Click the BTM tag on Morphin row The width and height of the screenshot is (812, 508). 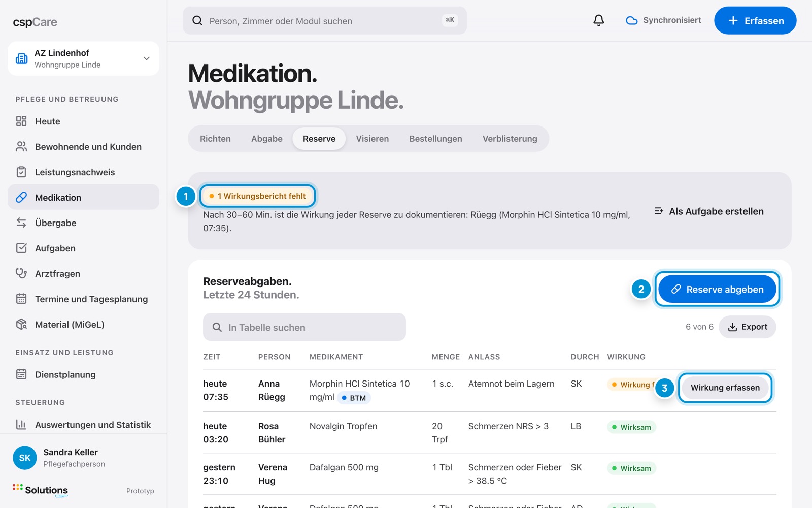pos(354,398)
